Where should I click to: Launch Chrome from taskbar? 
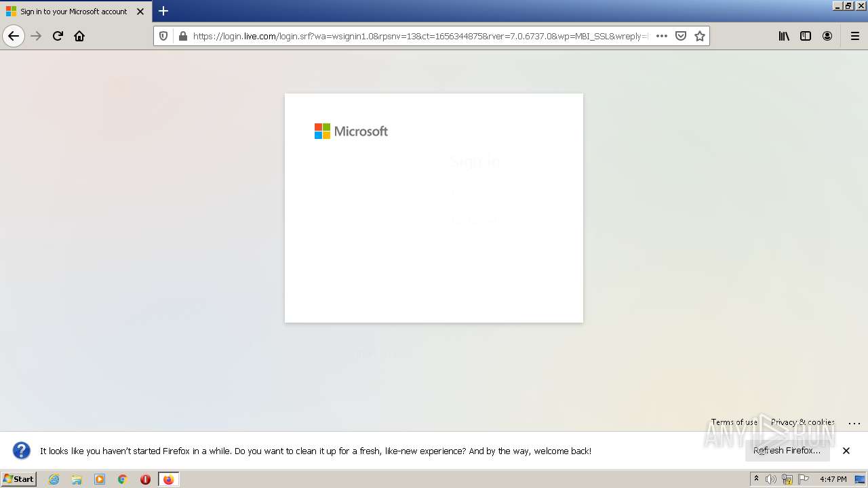123,479
